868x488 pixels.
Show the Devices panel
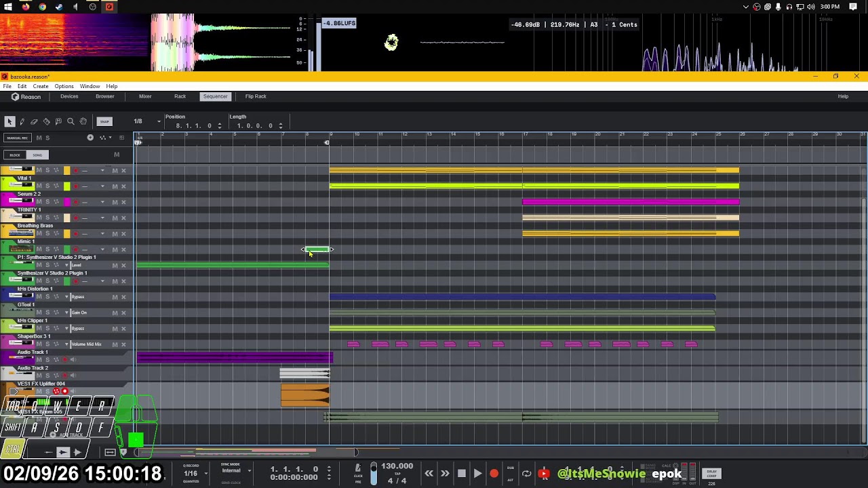pyautogui.click(x=69, y=96)
